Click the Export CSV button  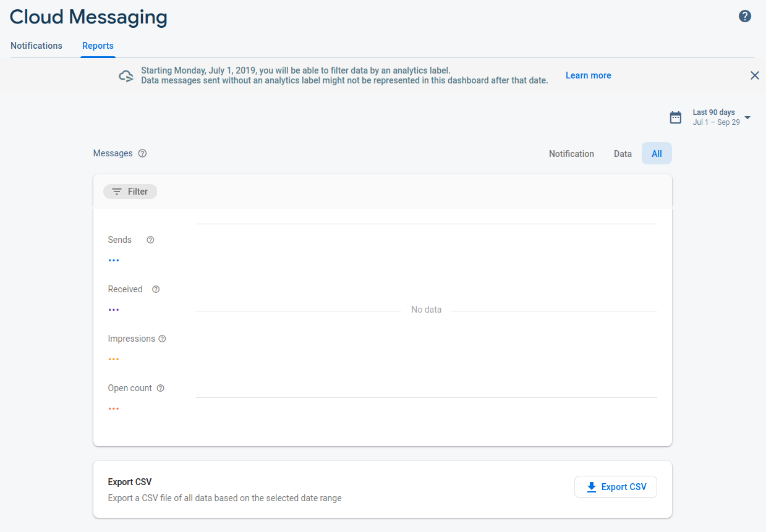(615, 486)
